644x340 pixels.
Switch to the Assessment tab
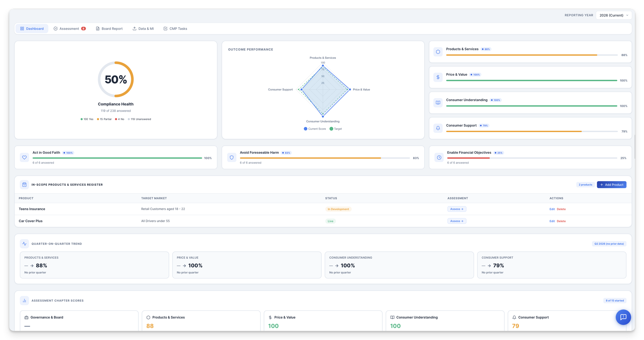point(69,29)
